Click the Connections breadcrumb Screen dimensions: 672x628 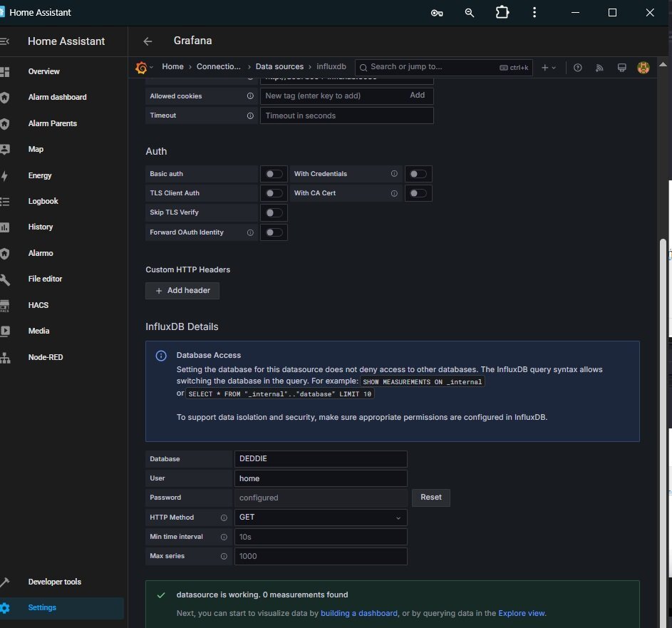[x=219, y=67]
